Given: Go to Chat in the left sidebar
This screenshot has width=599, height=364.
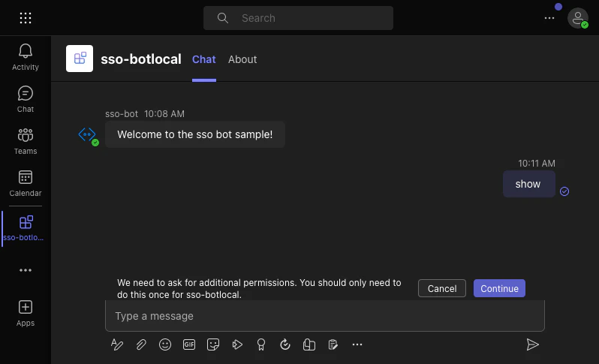Looking at the screenshot, I should click(26, 99).
